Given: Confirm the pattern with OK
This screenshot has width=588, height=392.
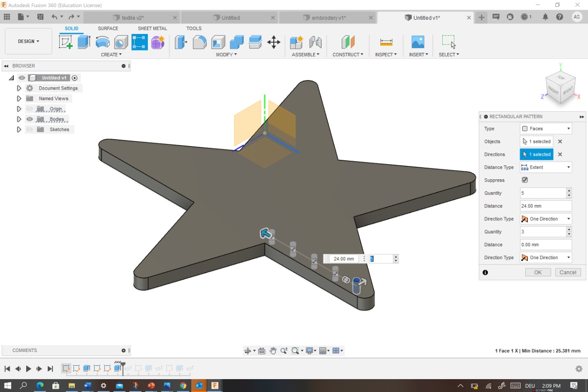Looking at the screenshot, I should point(538,272).
